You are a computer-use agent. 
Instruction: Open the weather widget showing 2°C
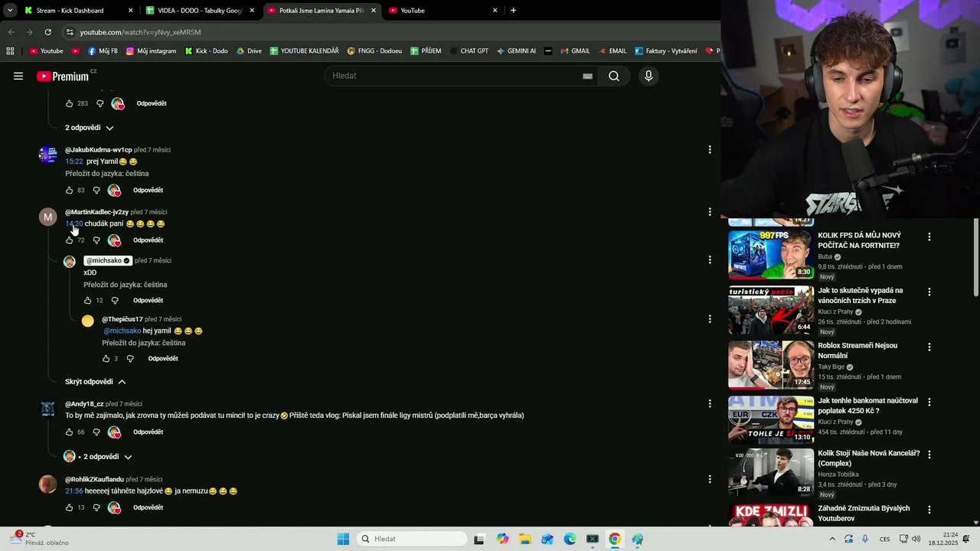click(x=39, y=539)
